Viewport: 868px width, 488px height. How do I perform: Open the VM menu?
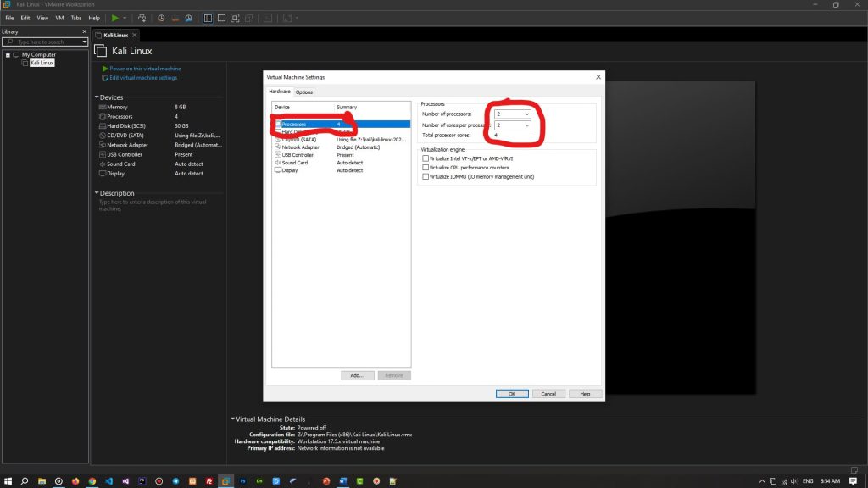click(x=58, y=17)
